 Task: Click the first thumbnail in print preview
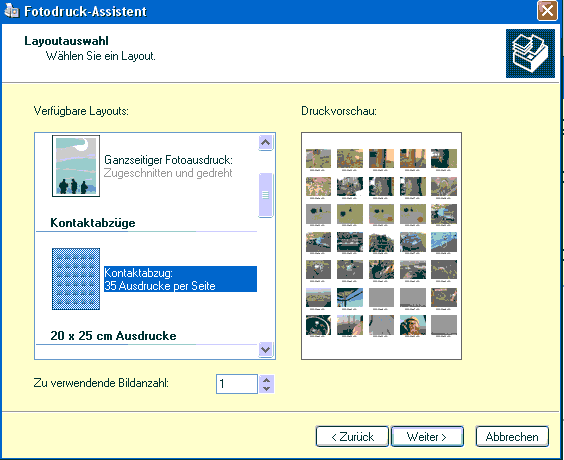click(318, 159)
